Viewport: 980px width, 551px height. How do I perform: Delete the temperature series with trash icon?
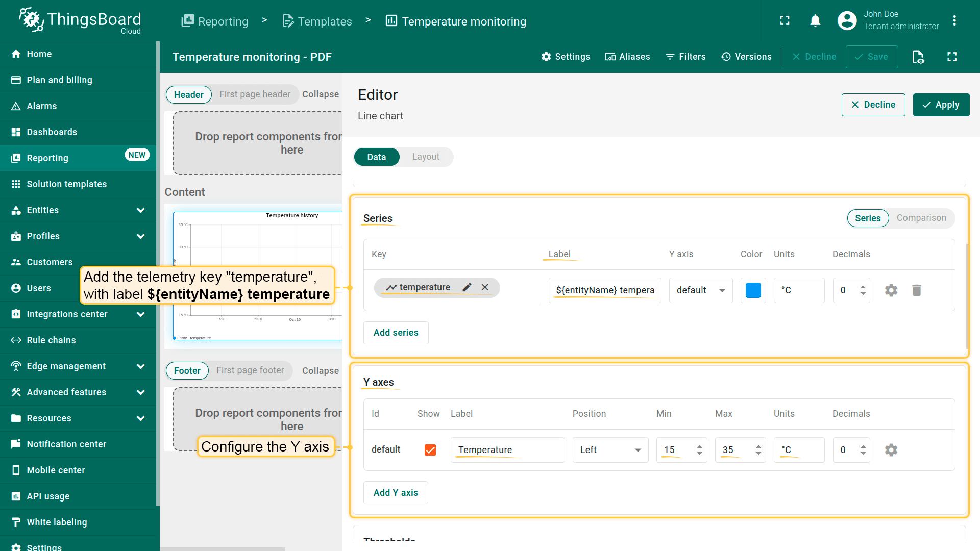pyautogui.click(x=917, y=290)
